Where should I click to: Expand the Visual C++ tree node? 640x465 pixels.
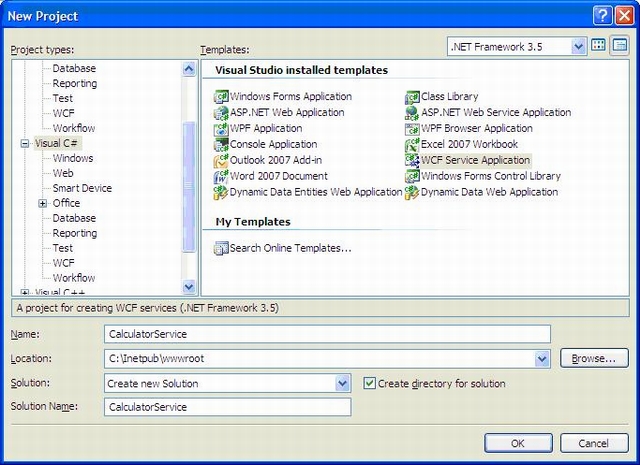[25, 293]
